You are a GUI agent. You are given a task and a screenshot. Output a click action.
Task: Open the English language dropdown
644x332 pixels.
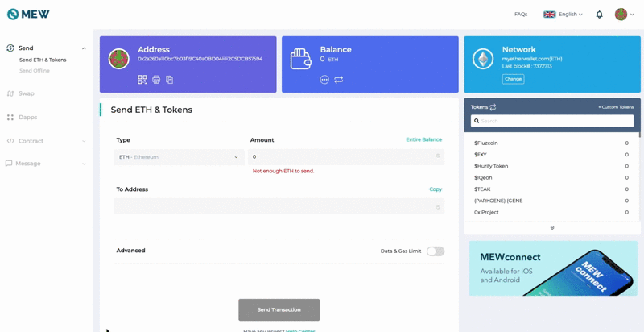click(x=571, y=15)
